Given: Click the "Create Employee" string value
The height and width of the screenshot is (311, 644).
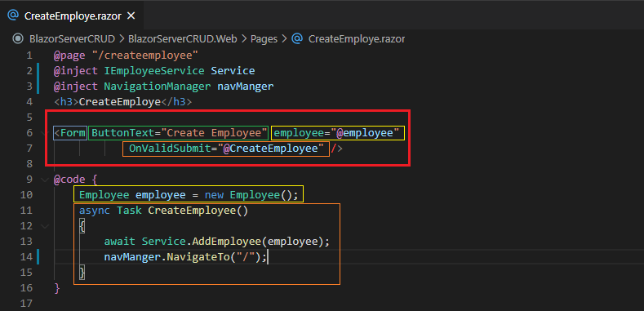Looking at the screenshot, I should tap(214, 133).
